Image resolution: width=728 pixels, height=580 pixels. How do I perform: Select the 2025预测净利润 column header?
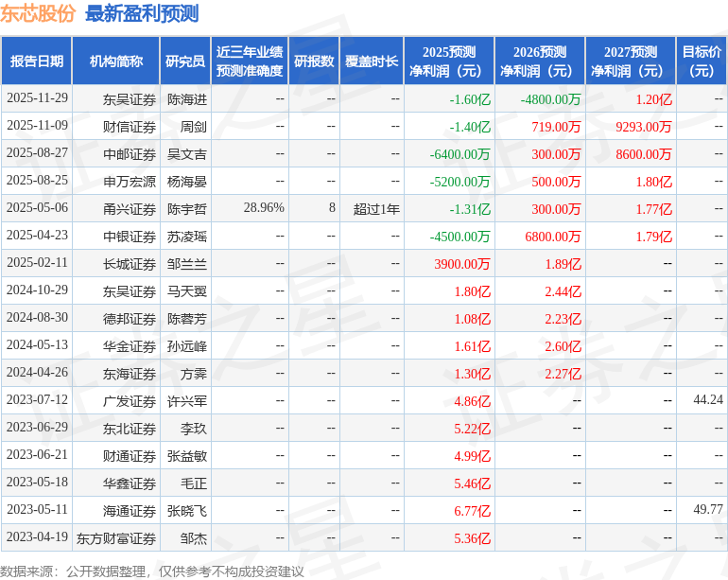[449, 61]
